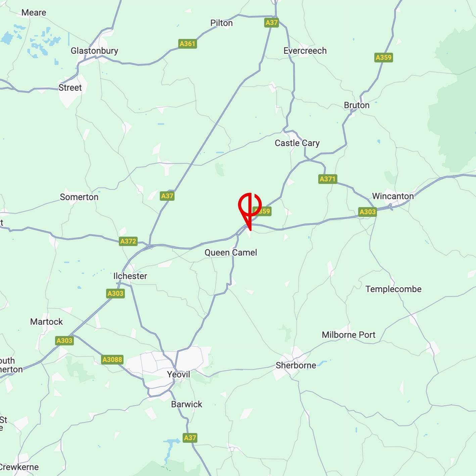Select the Castle Cary label
This screenshot has width=476, height=476.
pos(297,143)
